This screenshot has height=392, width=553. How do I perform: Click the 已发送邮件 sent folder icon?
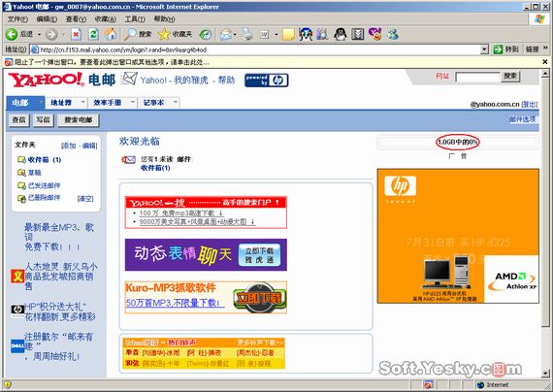(21, 185)
